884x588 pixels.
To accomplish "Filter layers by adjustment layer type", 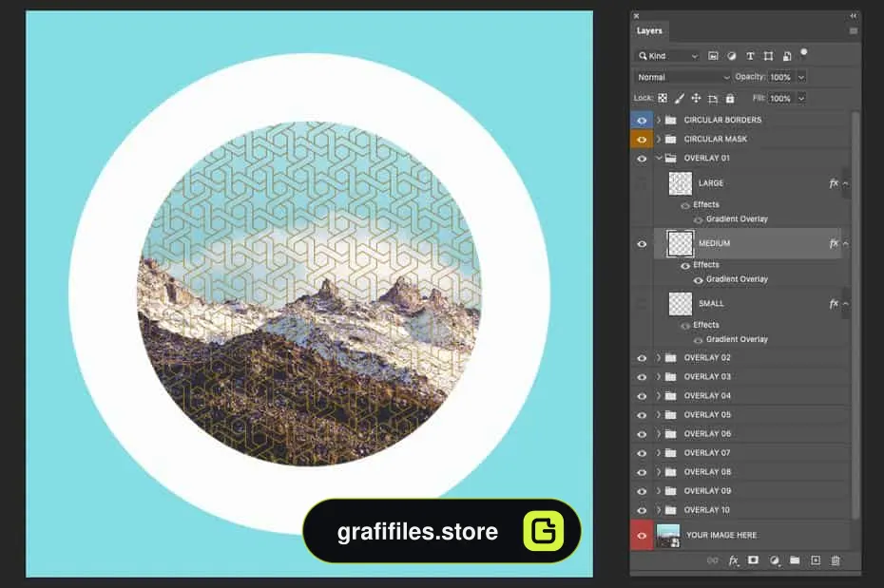I will pyautogui.click(x=732, y=56).
